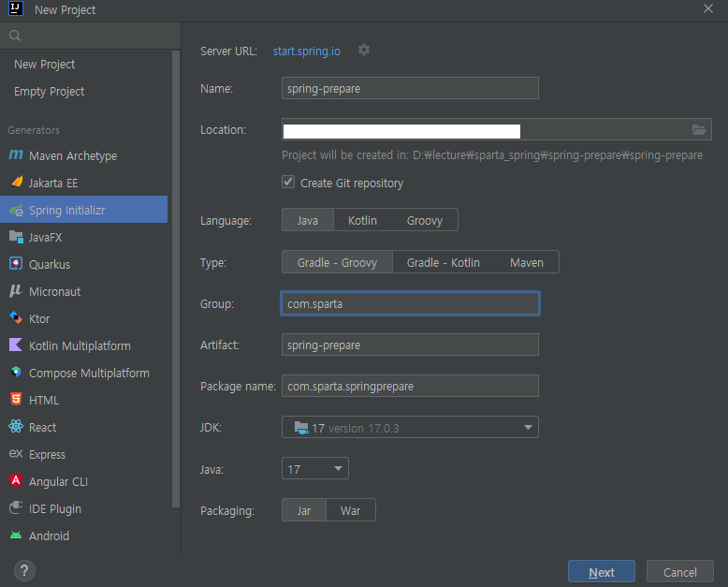
Task: Select the Kotlin Multiplatform label
Action: [x=80, y=346]
